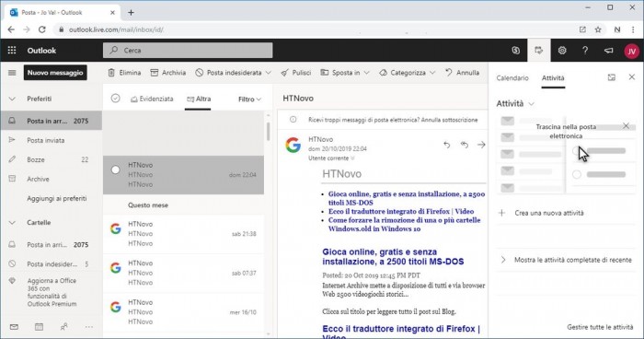The image size is (644, 339).
Task: Open the People module at bottom
Action: (64, 327)
